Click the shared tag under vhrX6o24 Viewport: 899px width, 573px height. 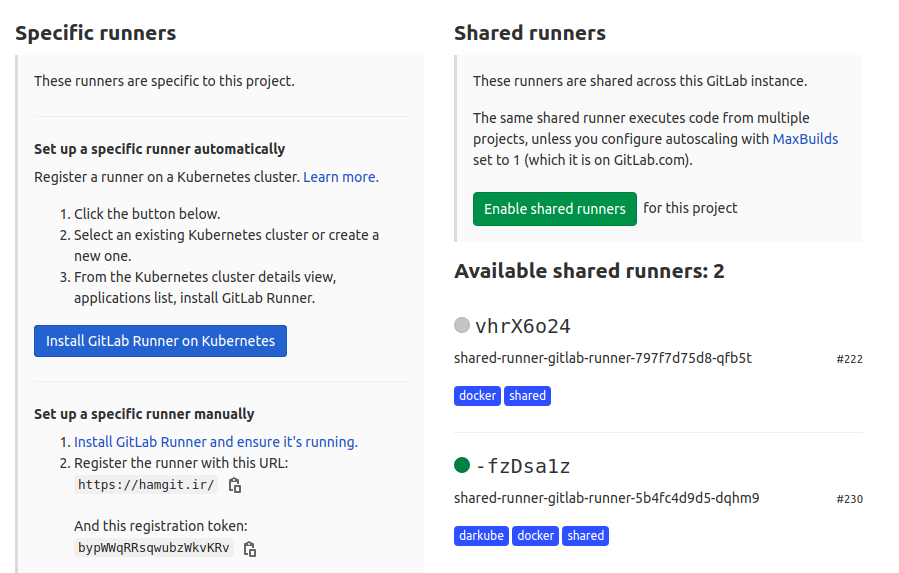point(527,396)
